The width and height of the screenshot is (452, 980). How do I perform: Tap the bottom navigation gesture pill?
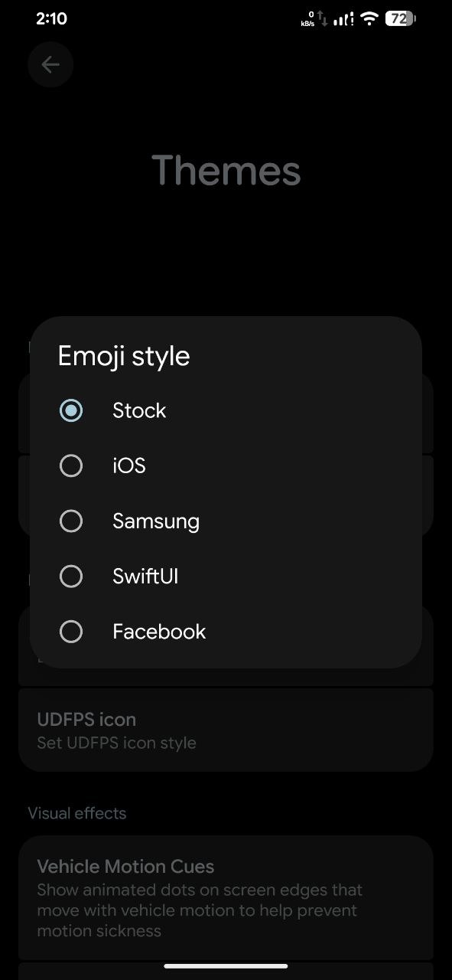point(226,965)
